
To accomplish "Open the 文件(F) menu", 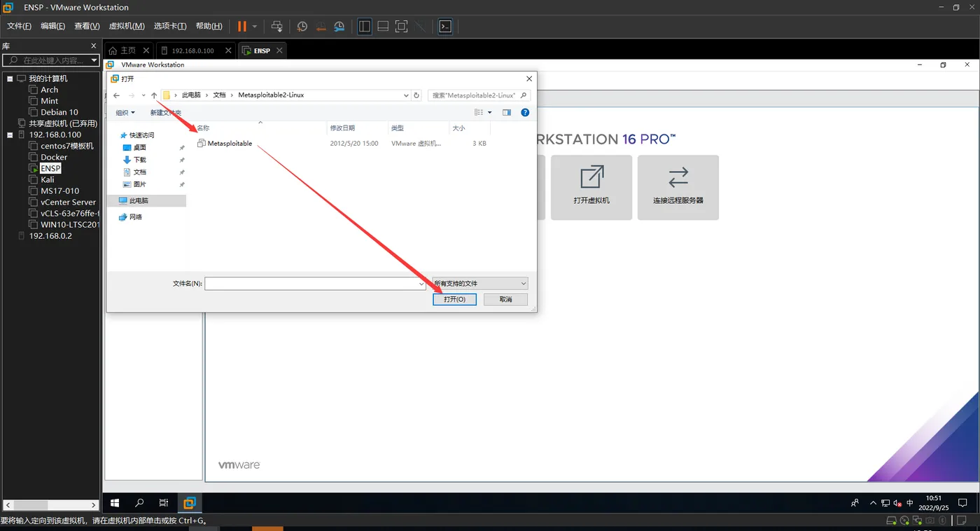I will point(19,26).
